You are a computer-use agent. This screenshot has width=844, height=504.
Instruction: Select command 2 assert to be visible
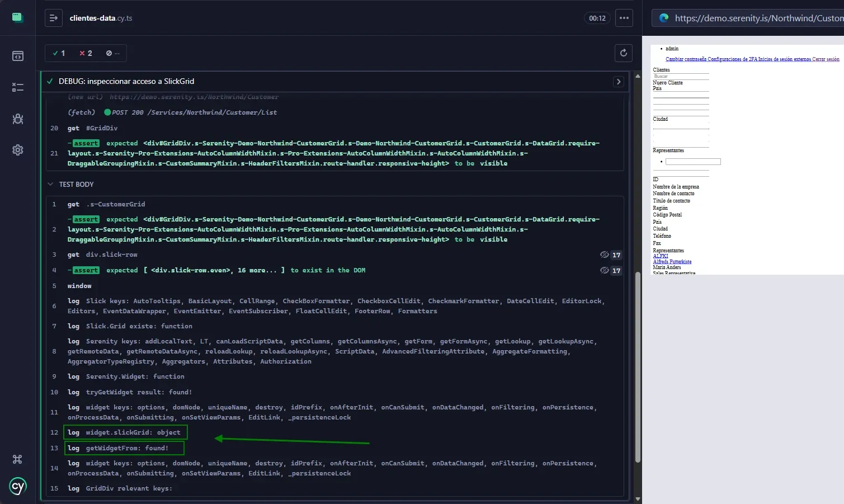335,229
